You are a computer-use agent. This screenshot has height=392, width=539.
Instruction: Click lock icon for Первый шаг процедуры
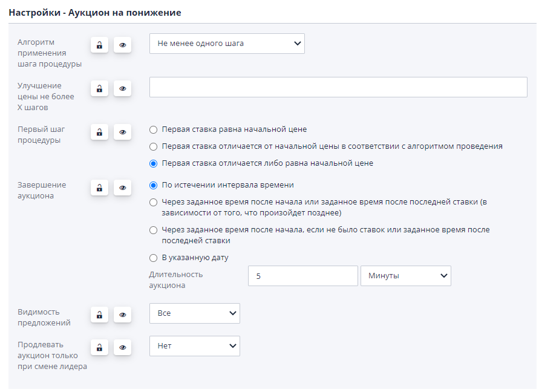99,132
